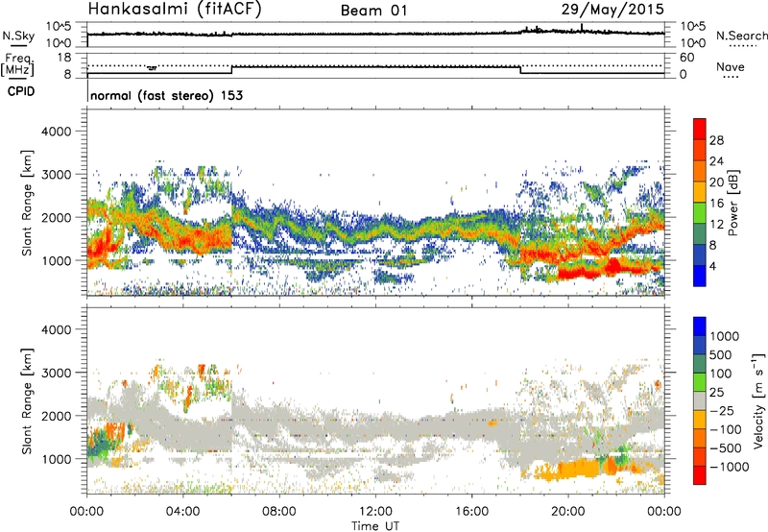Select the Beam 01 heading
Screen dimensions: 768x532
[x=374, y=11]
